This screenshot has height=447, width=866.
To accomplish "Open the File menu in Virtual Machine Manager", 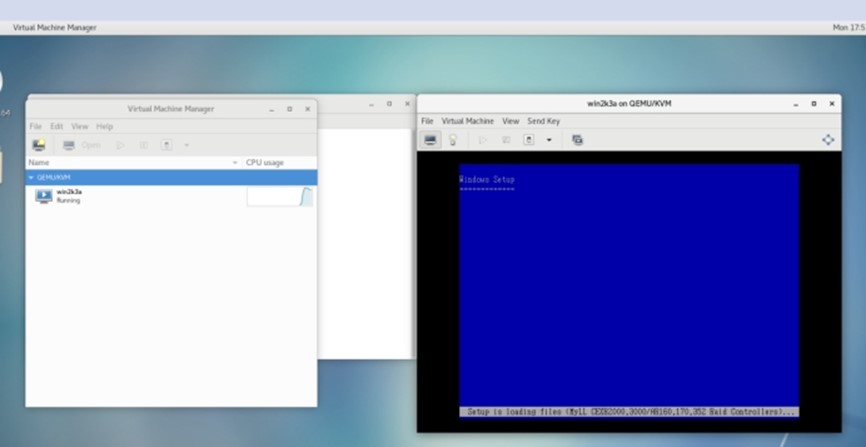I will tap(35, 127).
